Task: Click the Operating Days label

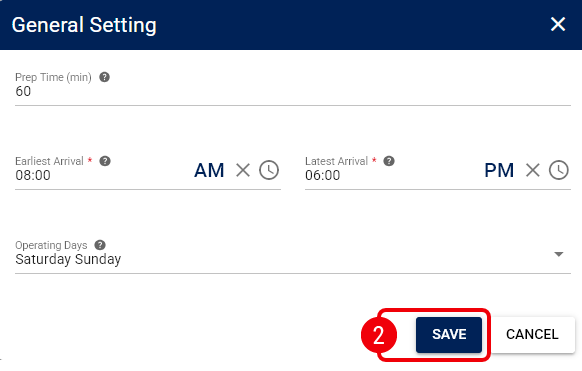Action: point(51,245)
